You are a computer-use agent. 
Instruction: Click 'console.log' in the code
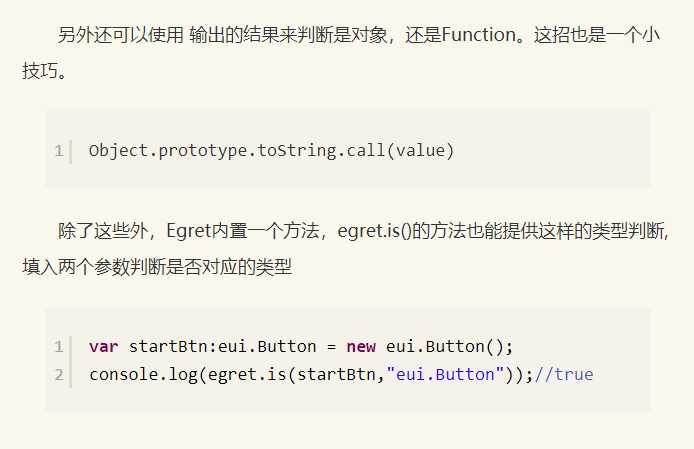(143, 375)
